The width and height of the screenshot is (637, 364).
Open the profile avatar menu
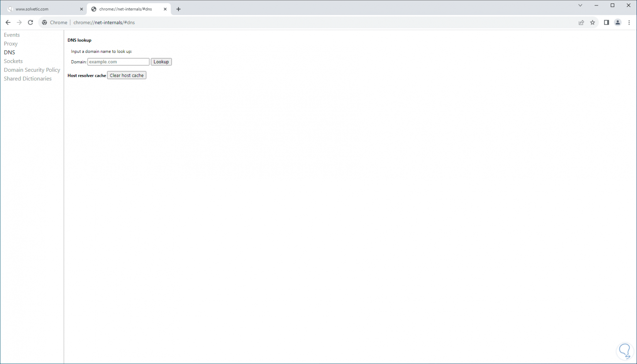618,22
